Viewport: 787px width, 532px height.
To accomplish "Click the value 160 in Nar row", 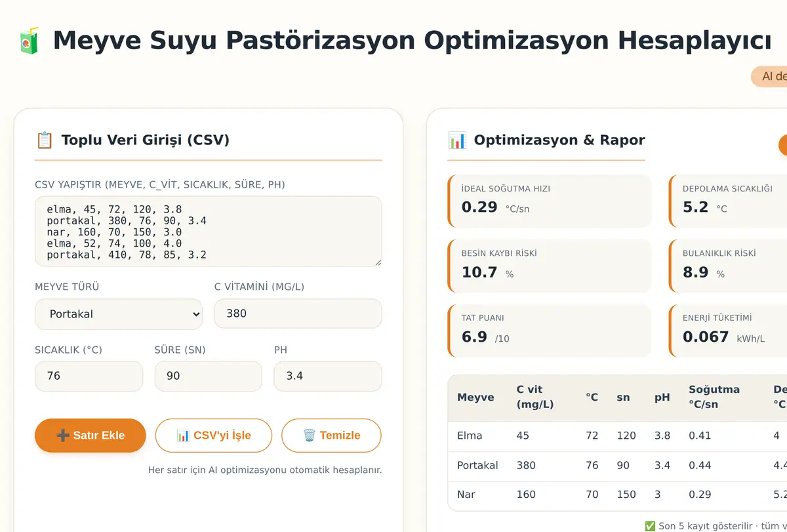I will 526,495.
